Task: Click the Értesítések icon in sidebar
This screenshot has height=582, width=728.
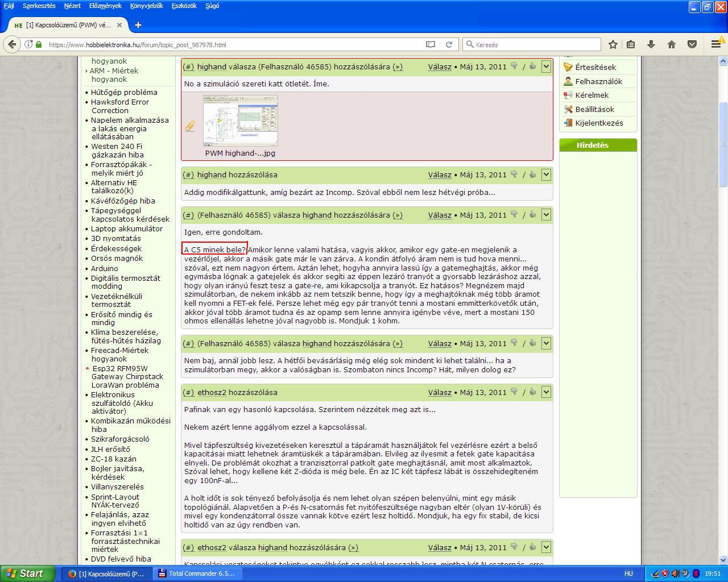Action: 568,67
